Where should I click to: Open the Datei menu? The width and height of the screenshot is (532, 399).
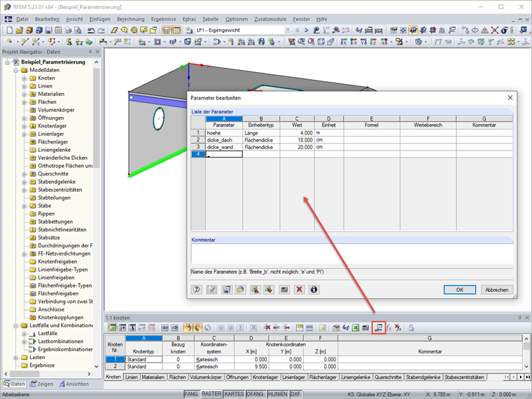click(22, 19)
